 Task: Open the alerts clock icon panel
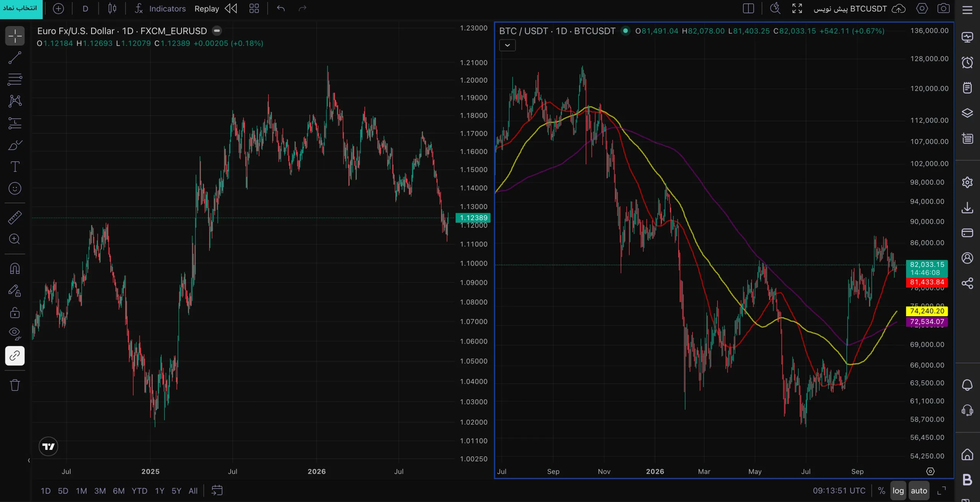(x=967, y=62)
